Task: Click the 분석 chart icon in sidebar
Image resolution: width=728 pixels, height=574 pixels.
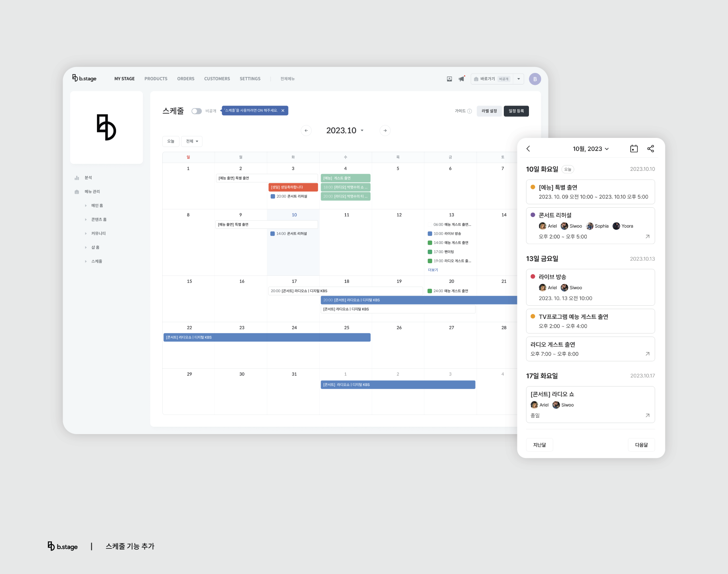Action: click(x=77, y=178)
